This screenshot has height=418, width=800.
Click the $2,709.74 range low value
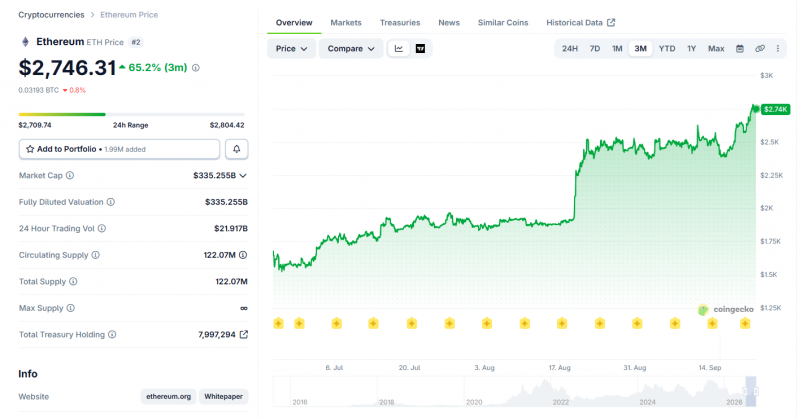coord(35,125)
